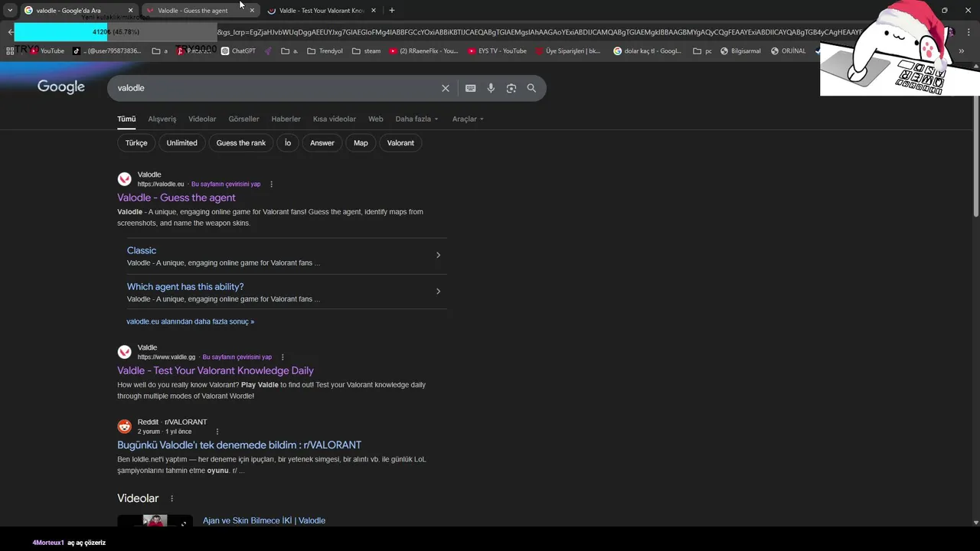Open 'Which agent has this ability?' sitelink
This screenshot has height=551, width=980.
click(185, 287)
